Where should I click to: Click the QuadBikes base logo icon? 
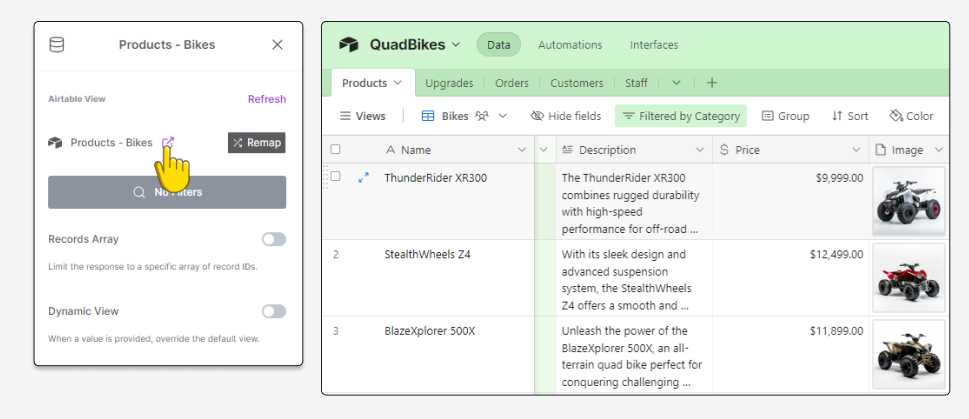point(349,44)
